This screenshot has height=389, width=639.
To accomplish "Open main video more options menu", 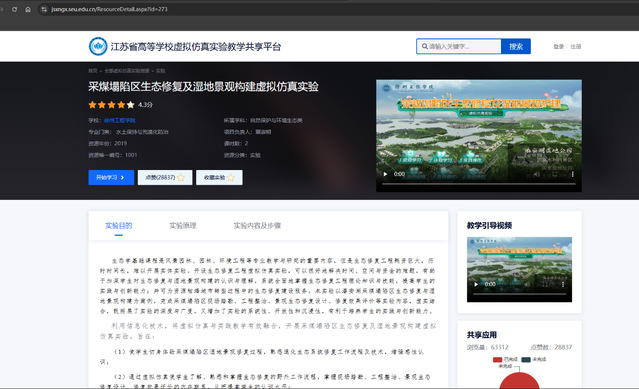I will [573, 174].
